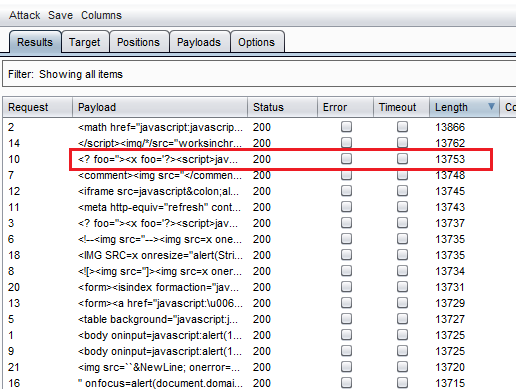
Task: Select request 9 <body oninput payload
Action: 160,351
